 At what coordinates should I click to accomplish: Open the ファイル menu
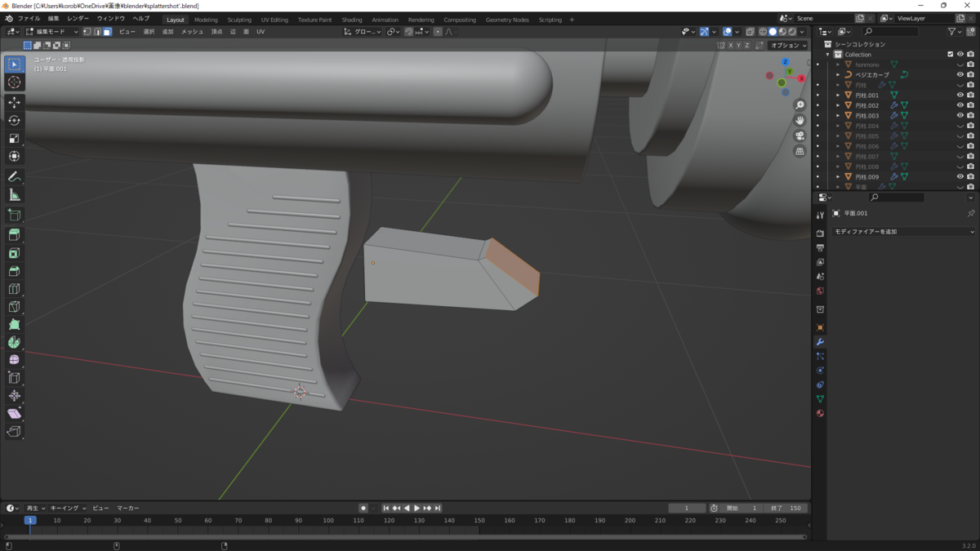(29, 19)
